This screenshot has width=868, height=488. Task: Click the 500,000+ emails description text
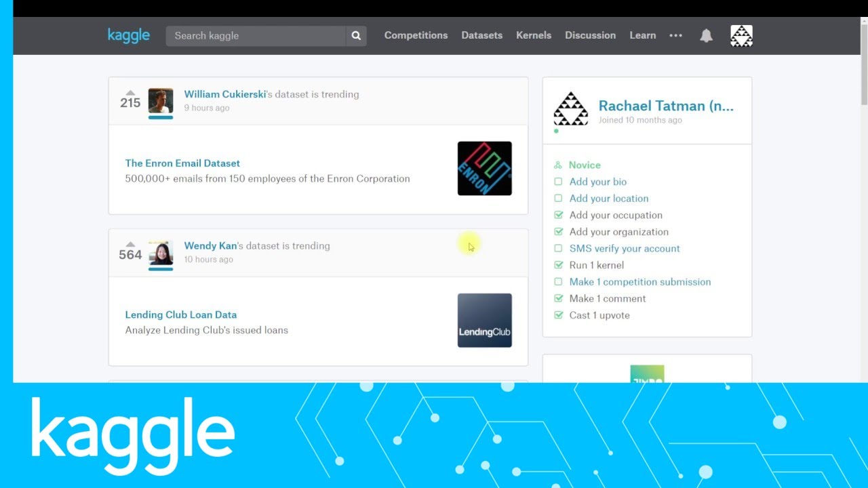pos(267,179)
